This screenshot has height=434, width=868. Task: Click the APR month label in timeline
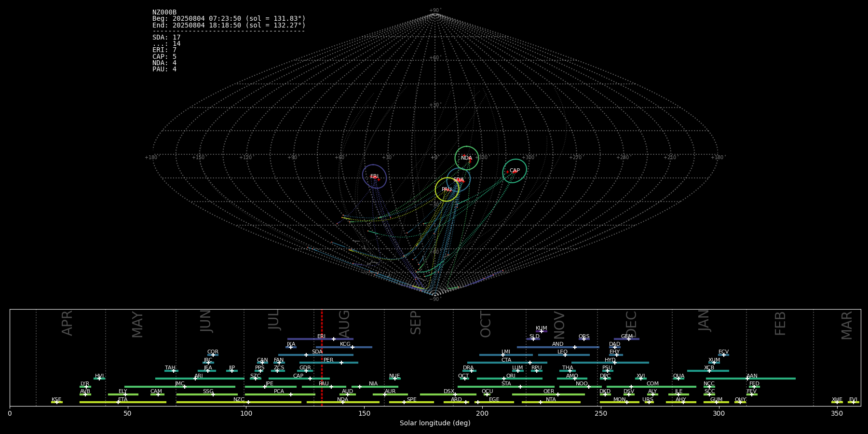click(x=68, y=323)
